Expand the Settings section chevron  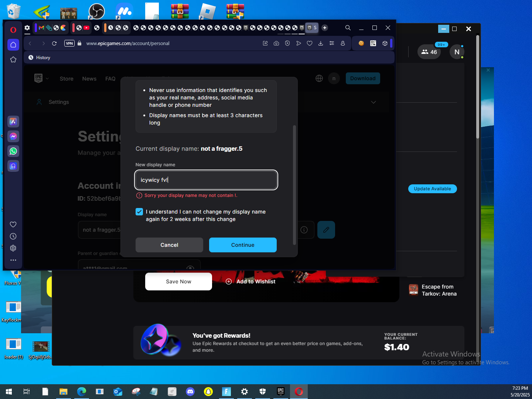pos(374,102)
